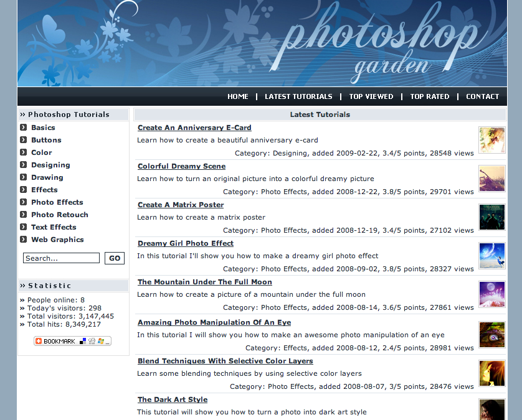522x420 pixels.
Task: Open Create An Anniversary E-Card tutorial
Action: click(194, 128)
